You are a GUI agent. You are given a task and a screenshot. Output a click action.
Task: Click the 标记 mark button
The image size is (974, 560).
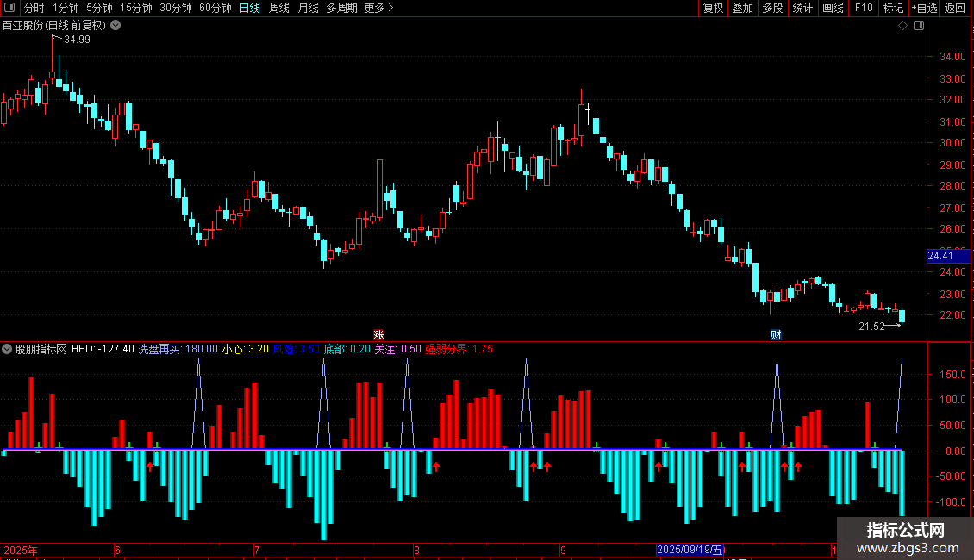[893, 8]
